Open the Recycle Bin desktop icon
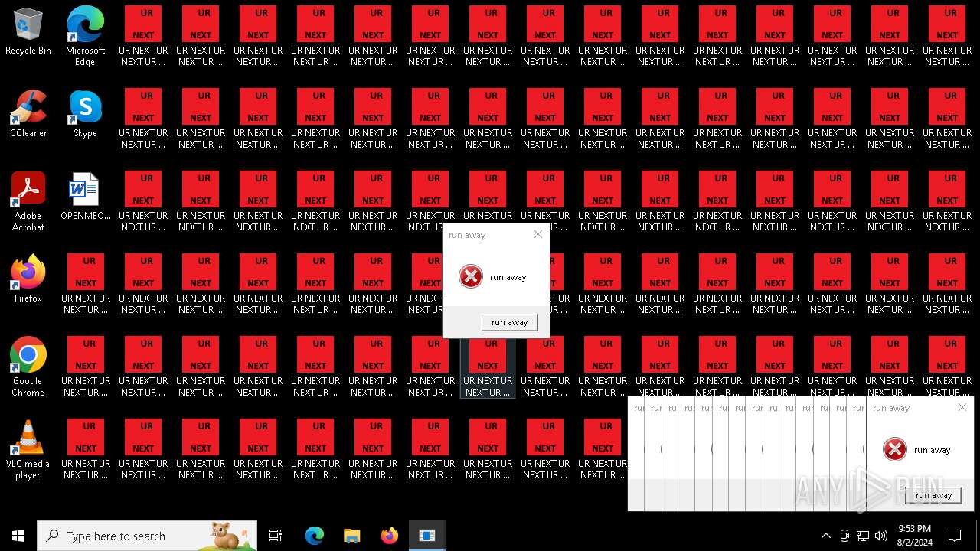The width and height of the screenshot is (980, 551). 28,31
